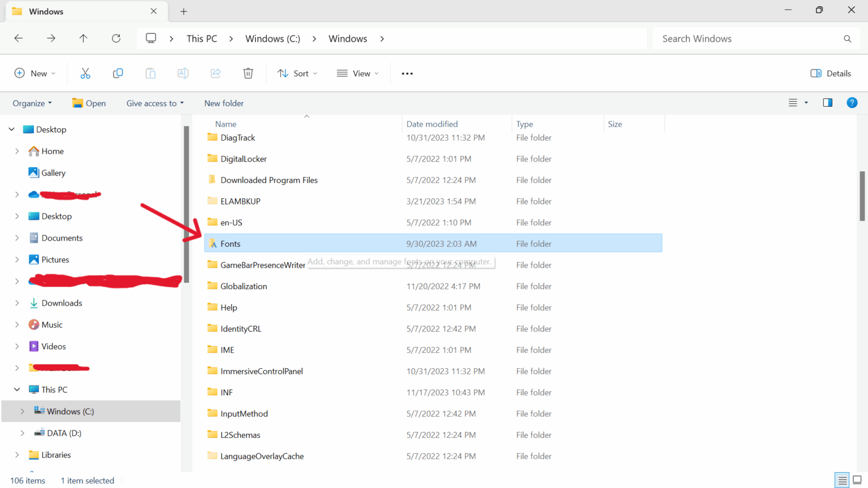Click the Paste icon
The image size is (868, 488).
[150, 73]
